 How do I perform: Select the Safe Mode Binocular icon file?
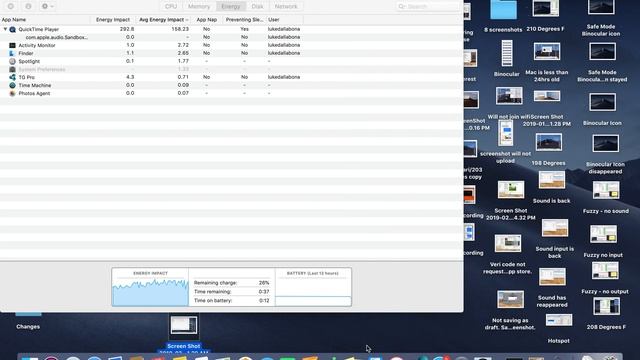click(601, 7)
